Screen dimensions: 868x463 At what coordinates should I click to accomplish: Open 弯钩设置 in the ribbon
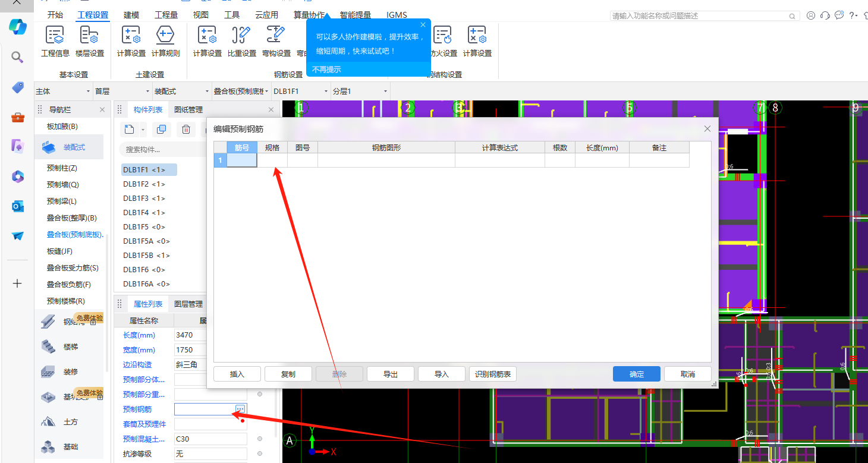coord(276,42)
